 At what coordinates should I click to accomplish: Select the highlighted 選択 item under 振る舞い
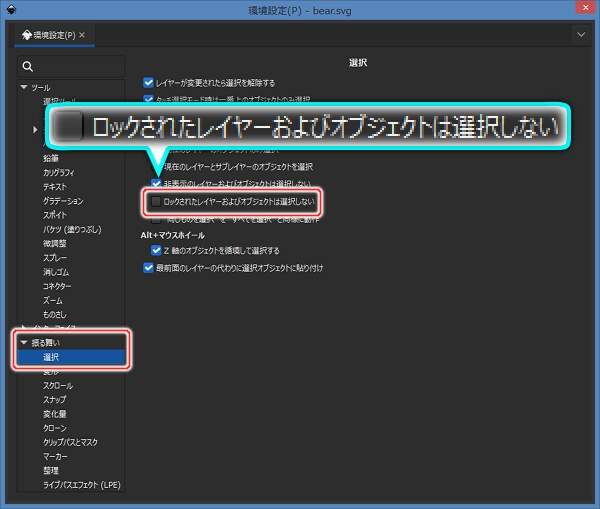tap(71, 357)
